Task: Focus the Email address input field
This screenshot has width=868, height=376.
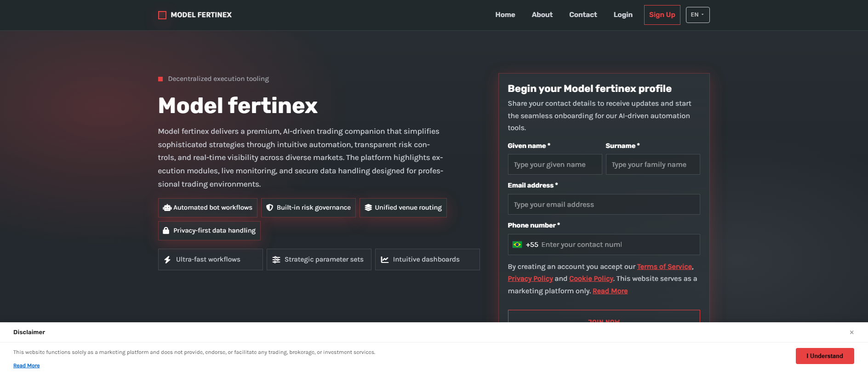Action: click(604, 205)
